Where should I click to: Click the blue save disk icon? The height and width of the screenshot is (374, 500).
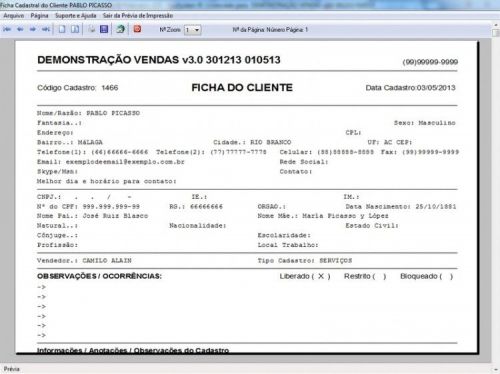(x=104, y=29)
